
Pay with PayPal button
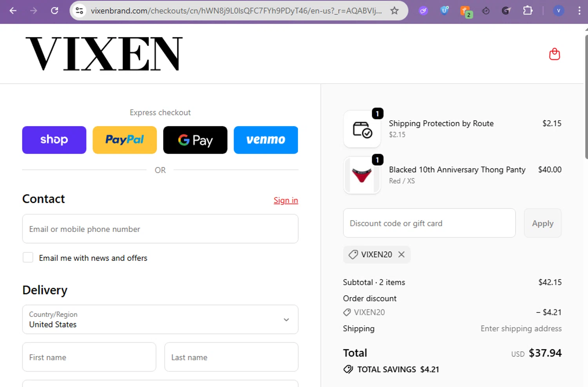125,140
